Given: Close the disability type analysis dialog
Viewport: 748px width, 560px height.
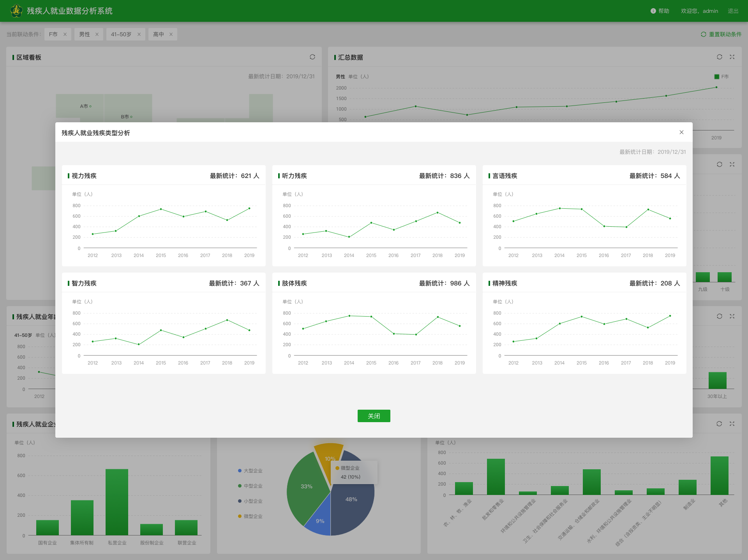Looking at the screenshot, I should point(681,132).
